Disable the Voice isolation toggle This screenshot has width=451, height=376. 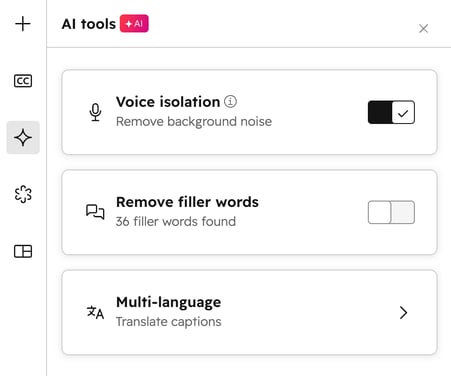click(391, 112)
